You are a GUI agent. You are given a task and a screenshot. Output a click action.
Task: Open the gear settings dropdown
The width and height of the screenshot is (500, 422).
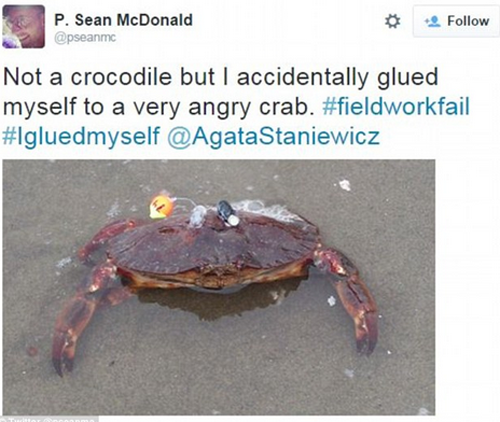[x=392, y=22]
